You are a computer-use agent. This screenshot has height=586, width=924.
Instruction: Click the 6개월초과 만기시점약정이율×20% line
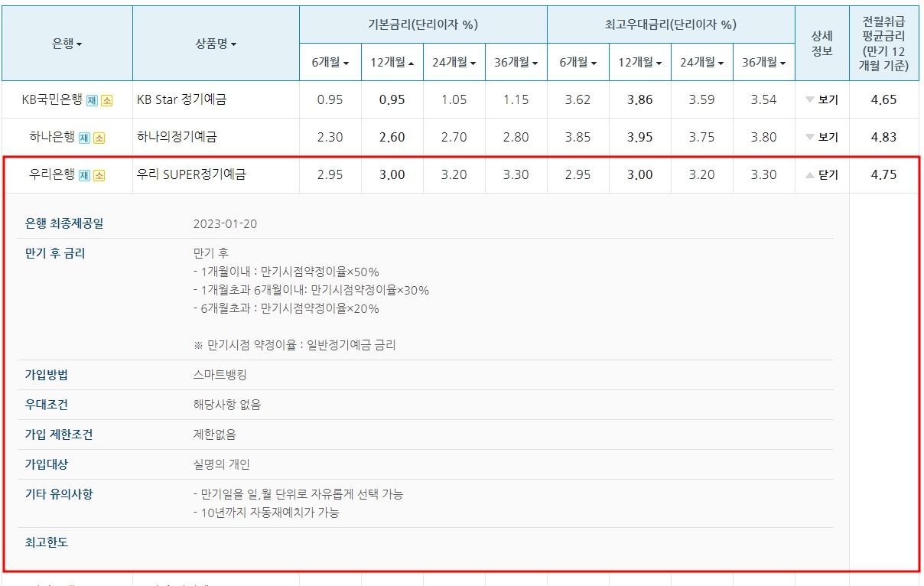click(x=287, y=309)
